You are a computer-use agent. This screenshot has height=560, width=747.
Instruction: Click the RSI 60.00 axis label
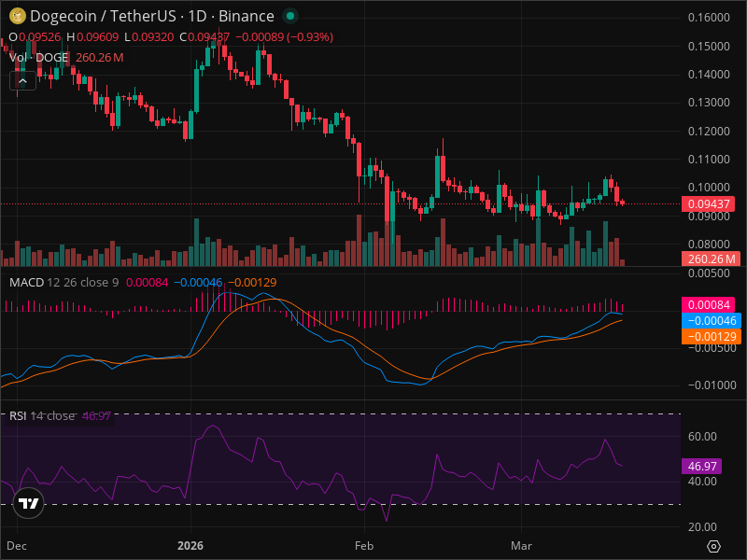tap(702, 437)
